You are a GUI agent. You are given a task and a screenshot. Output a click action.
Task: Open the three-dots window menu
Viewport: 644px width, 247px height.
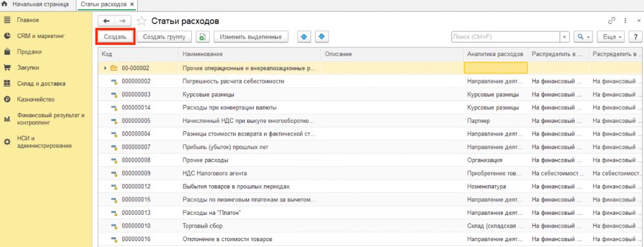(625, 21)
